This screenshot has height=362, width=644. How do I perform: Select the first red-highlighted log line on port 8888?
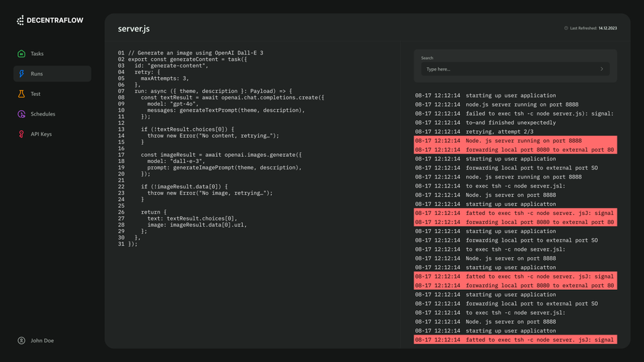tap(514, 141)
